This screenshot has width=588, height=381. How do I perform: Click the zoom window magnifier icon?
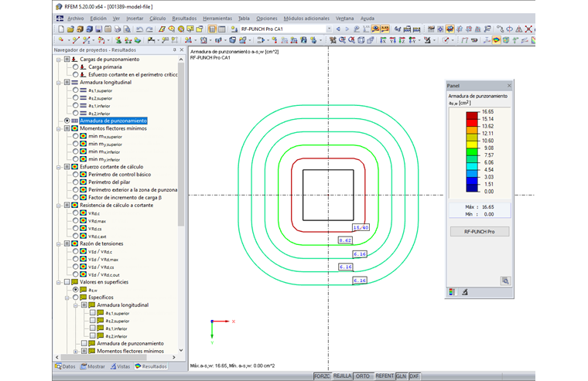(342, 40)
